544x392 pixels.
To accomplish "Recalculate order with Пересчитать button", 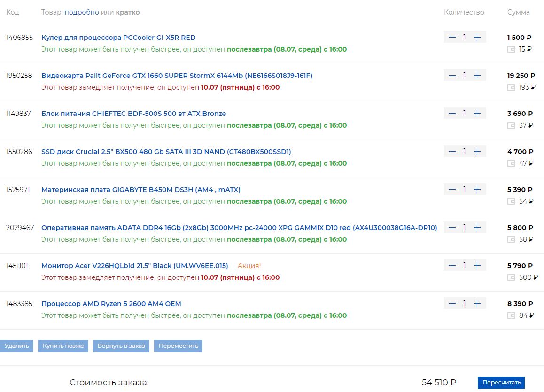I will 501,383.
